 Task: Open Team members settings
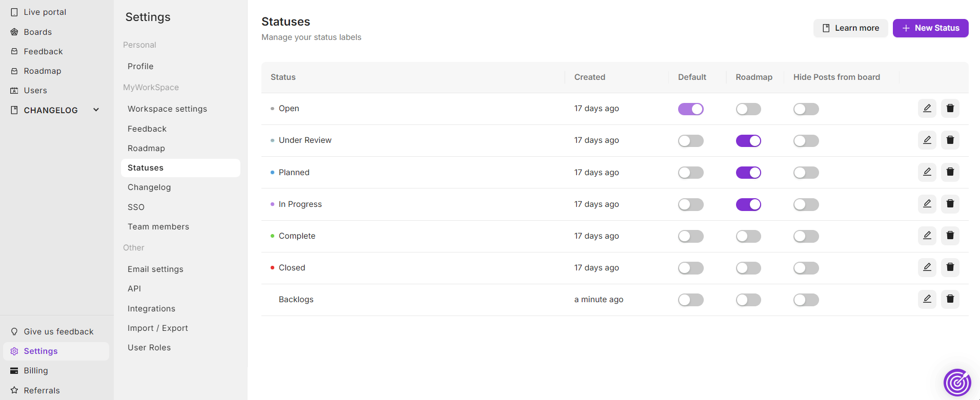(158, 226)
